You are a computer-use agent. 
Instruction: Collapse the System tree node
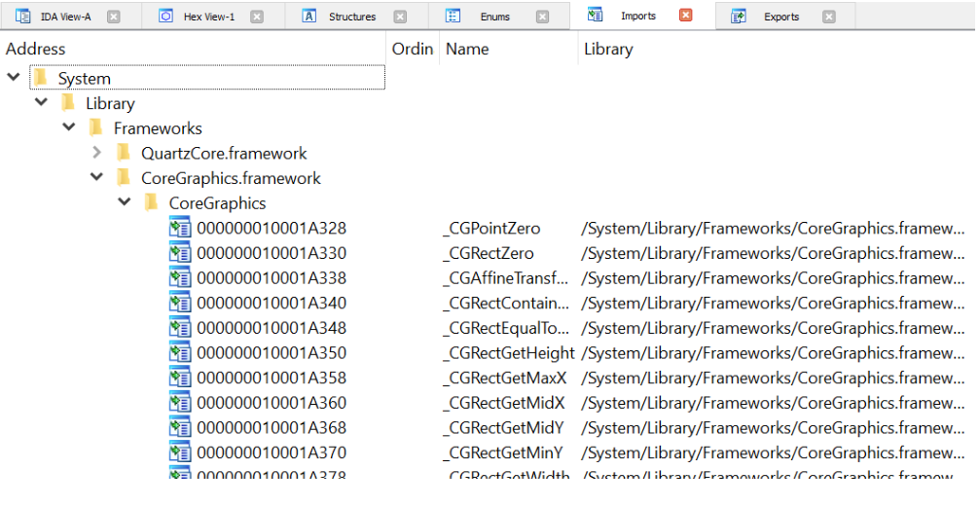click(14, 77)
